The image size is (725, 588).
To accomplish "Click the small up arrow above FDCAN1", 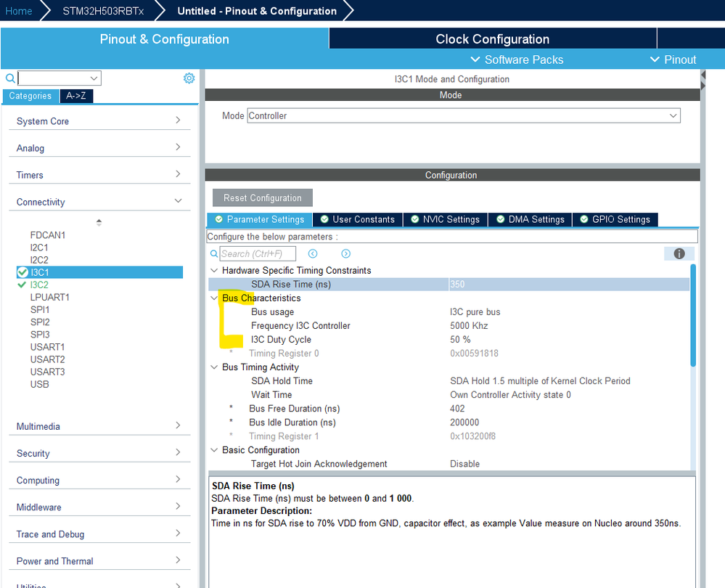I will tap(99, 222).
